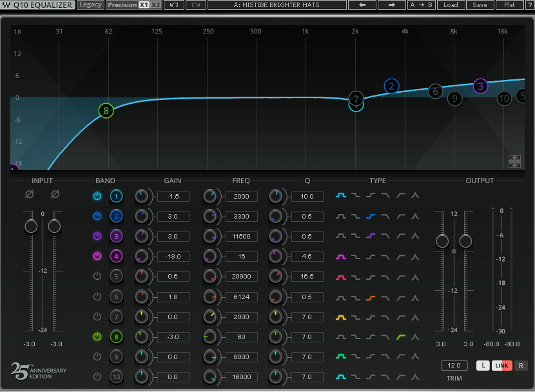The width and height of the screenshot is (535, 392).
Task: Click band 5 Q field 16.5
Action: (x=307, y=277)
